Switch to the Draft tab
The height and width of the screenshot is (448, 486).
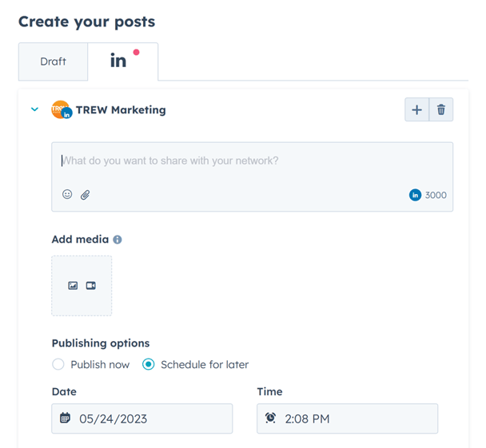pyautogui.click(x=53, y=61)
